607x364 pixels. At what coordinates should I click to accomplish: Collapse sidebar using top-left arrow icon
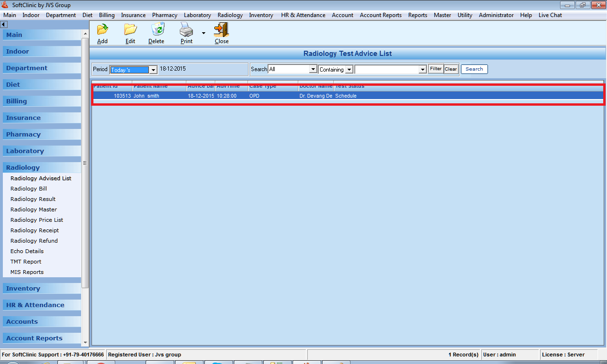pos(4,24)
